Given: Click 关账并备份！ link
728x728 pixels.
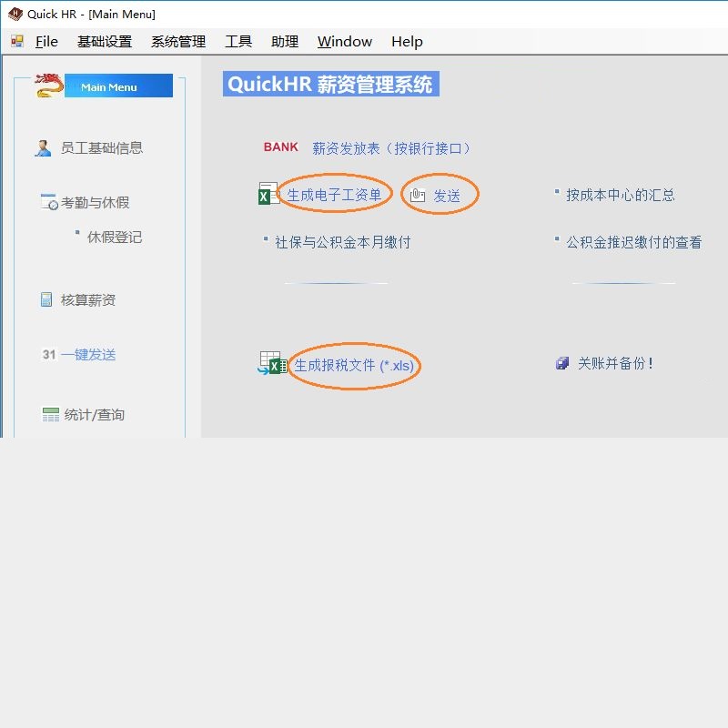Looking at the screenshot, I should (x=616, y=363).
